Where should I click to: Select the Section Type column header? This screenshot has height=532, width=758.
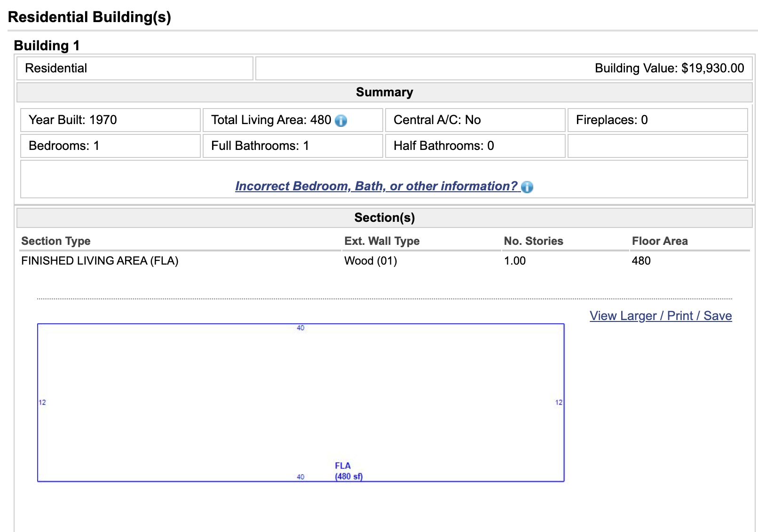click(x=56, y=241)
